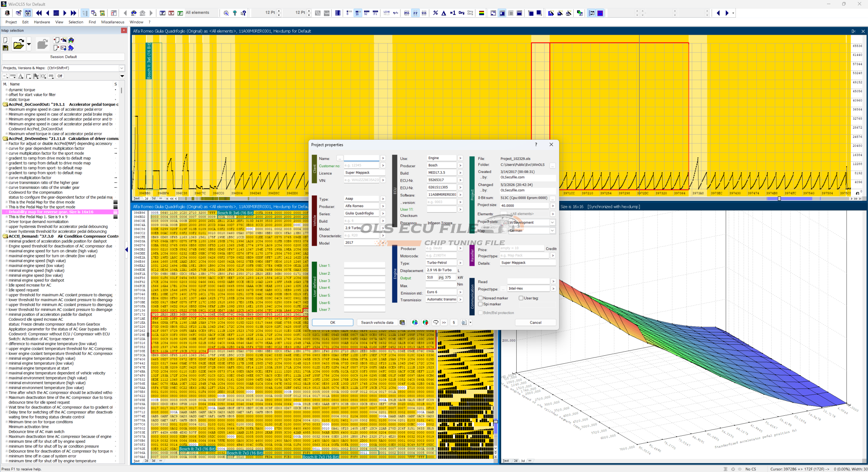Switch to 32-bit view mode
The image size is (868, 472).
tap(366, 13)
